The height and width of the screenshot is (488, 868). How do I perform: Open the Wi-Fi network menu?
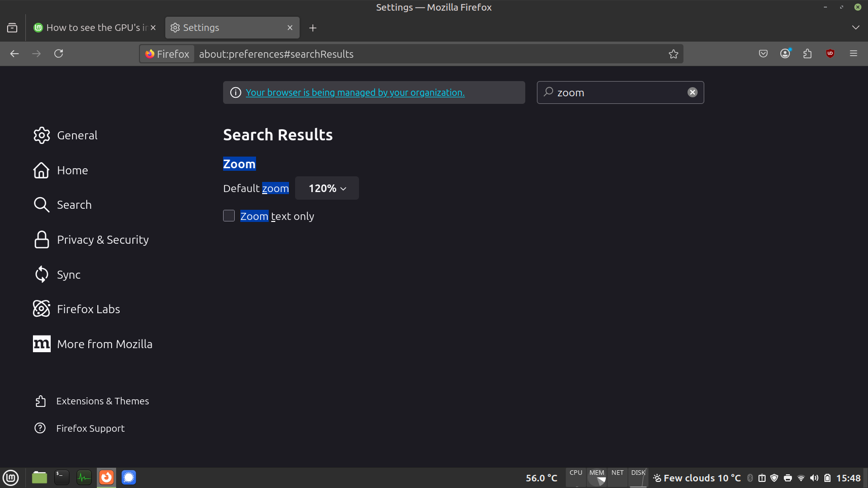click(801, 478)
